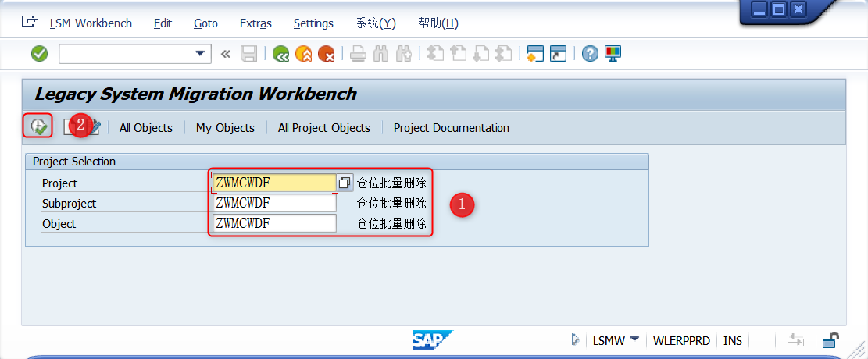Click the Previous Page icon
Screen dimensions: 868x359
click(459, 54)
